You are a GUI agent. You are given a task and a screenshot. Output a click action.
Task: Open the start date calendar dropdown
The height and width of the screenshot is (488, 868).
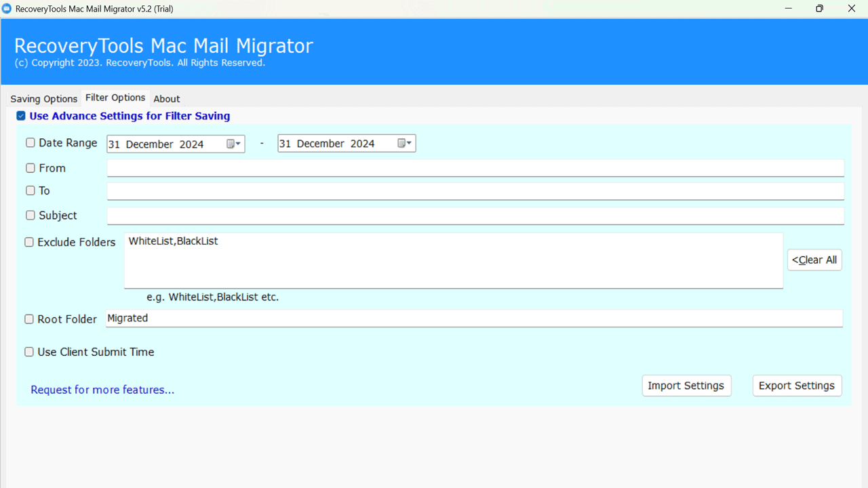coord(234,144)
